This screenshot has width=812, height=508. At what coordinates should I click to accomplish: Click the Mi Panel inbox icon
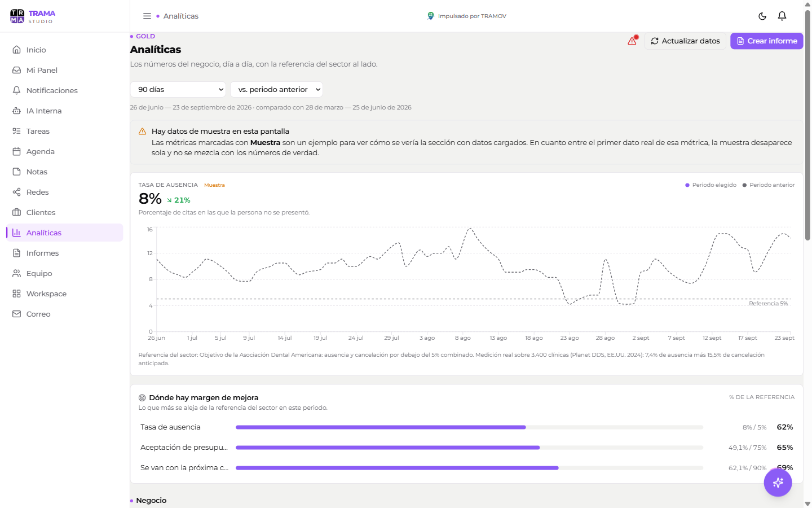point(17,70)
